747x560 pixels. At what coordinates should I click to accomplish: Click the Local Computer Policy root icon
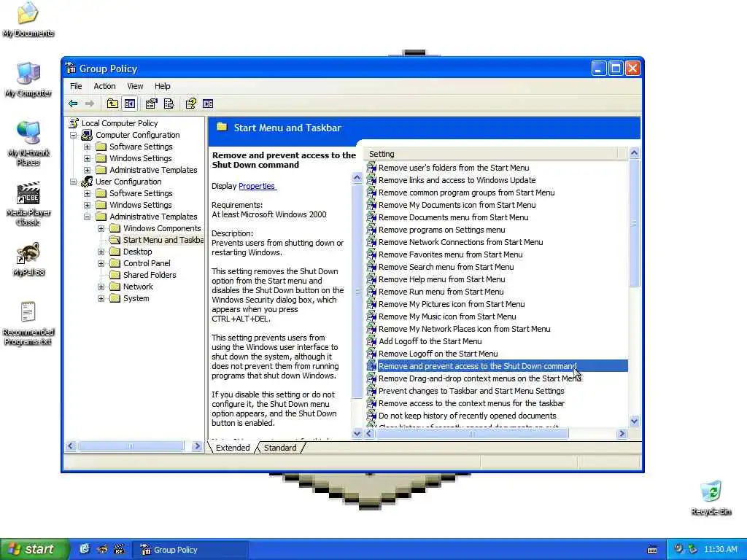coord(74,123)
